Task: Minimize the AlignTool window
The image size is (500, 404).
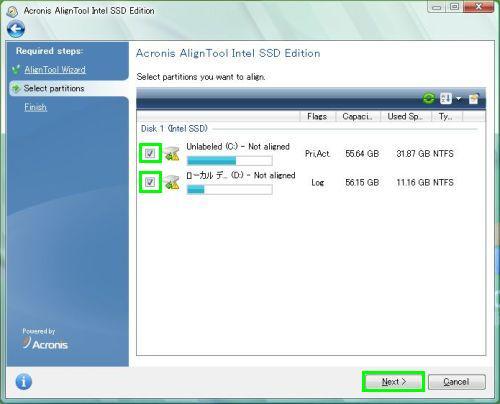Action: pos(437,7)
